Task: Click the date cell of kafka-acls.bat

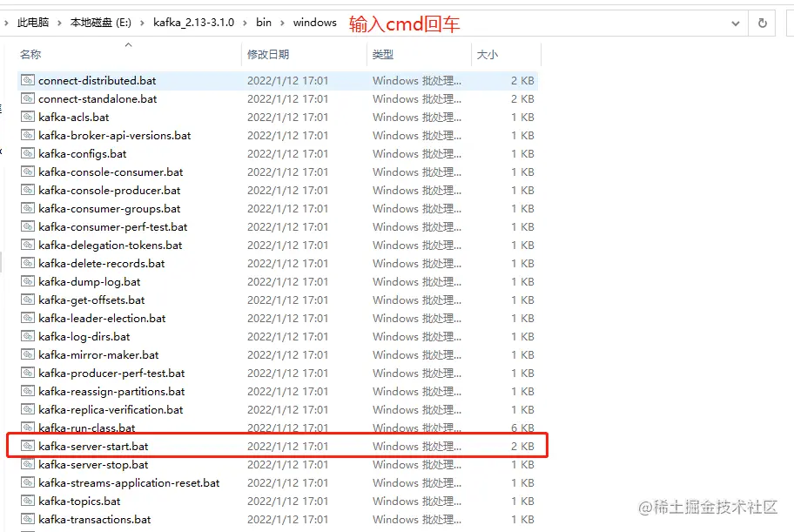Action: 287,117
